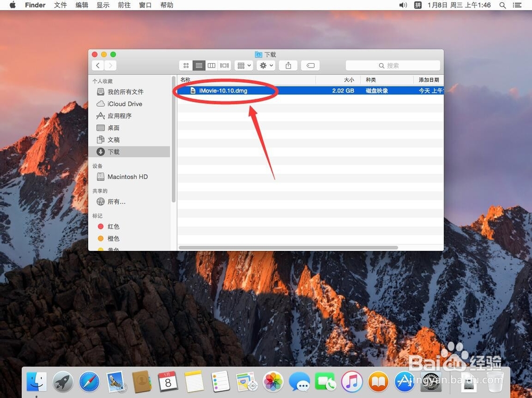
Task: Open the Edit (编辑) menu
Action: (x=82, y=5)
